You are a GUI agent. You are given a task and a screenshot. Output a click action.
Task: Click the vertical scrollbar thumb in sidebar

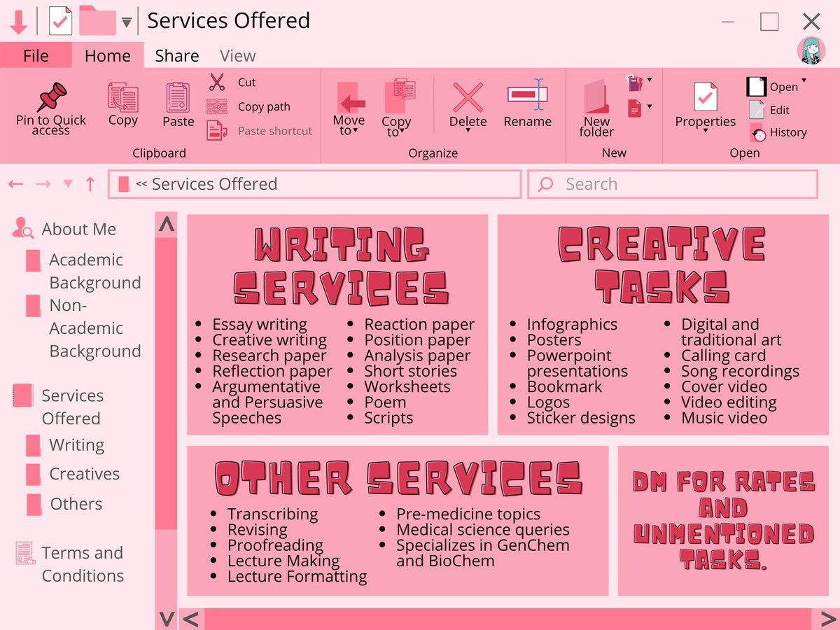tap(167, 384)
